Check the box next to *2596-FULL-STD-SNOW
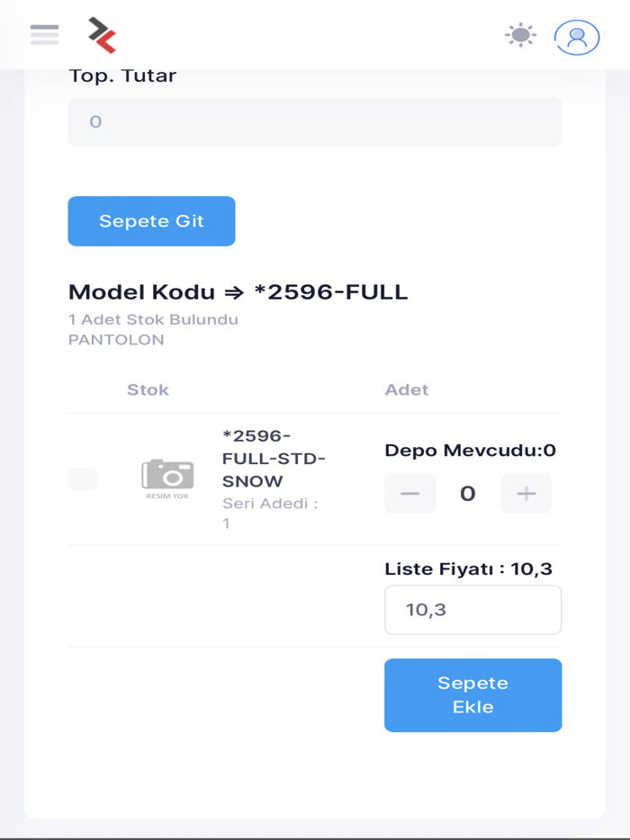Image resolution: width=630 pixels, height=840 pixels. [82, 478]
